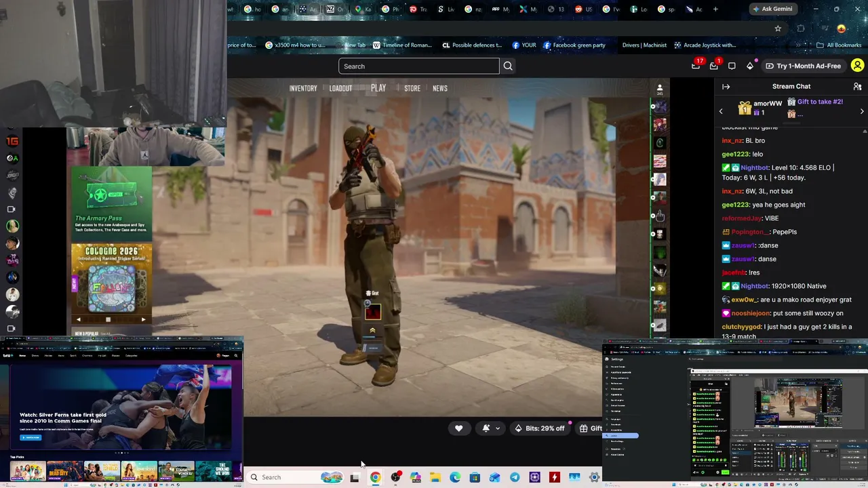Viewport: 868px width, 488px height.
Task: Click the LOADOUT tab in game menu
Action: 340,89
